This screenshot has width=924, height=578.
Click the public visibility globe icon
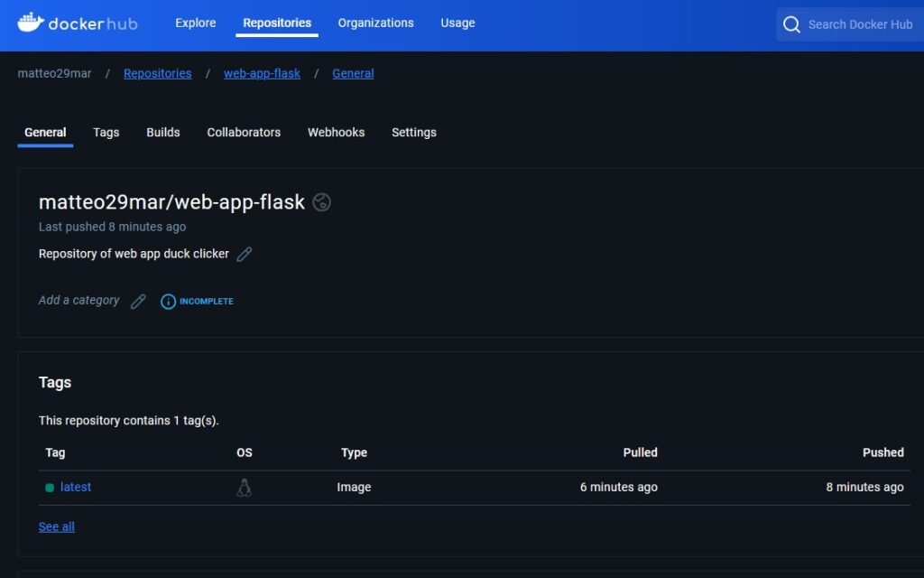click(321, 202)
